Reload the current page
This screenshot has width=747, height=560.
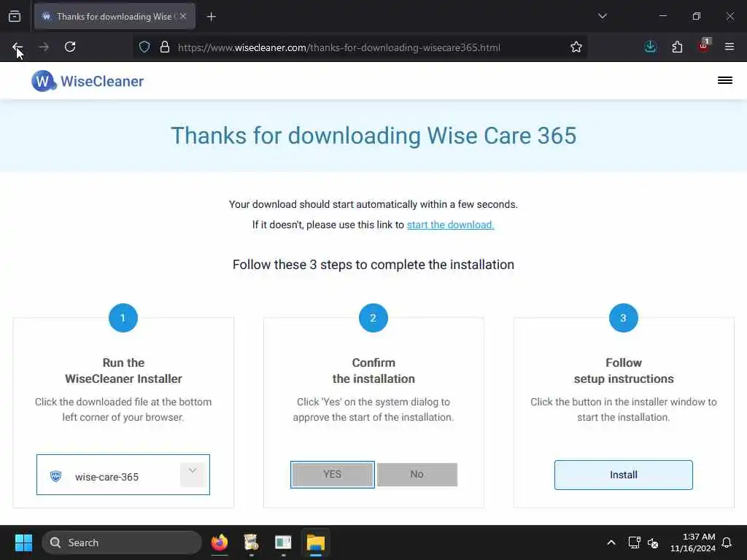70,47
